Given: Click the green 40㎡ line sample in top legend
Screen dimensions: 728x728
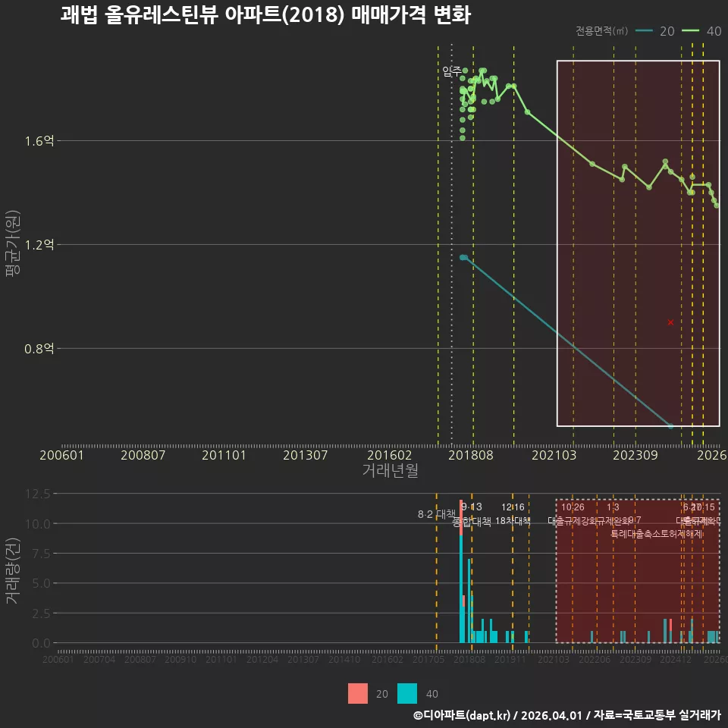Looking at the screenshot, I should coord(690,31).
